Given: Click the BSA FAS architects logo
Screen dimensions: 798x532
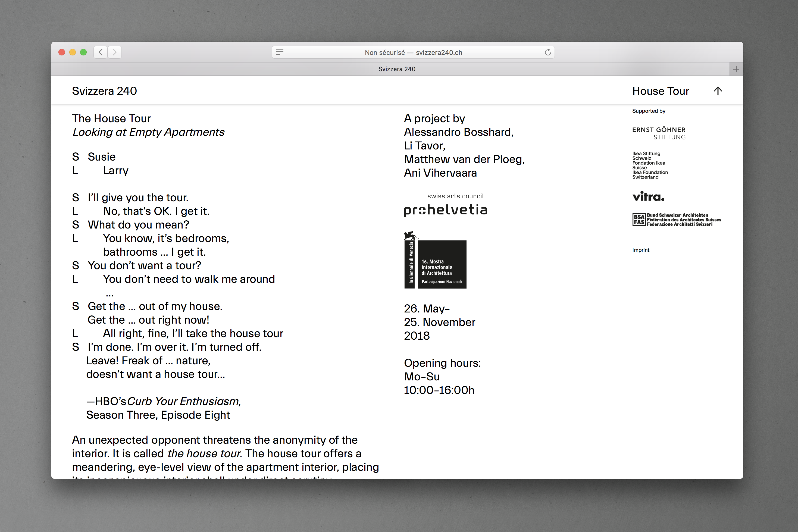Looking at the screenshot, I should click(x=677, y=220).
